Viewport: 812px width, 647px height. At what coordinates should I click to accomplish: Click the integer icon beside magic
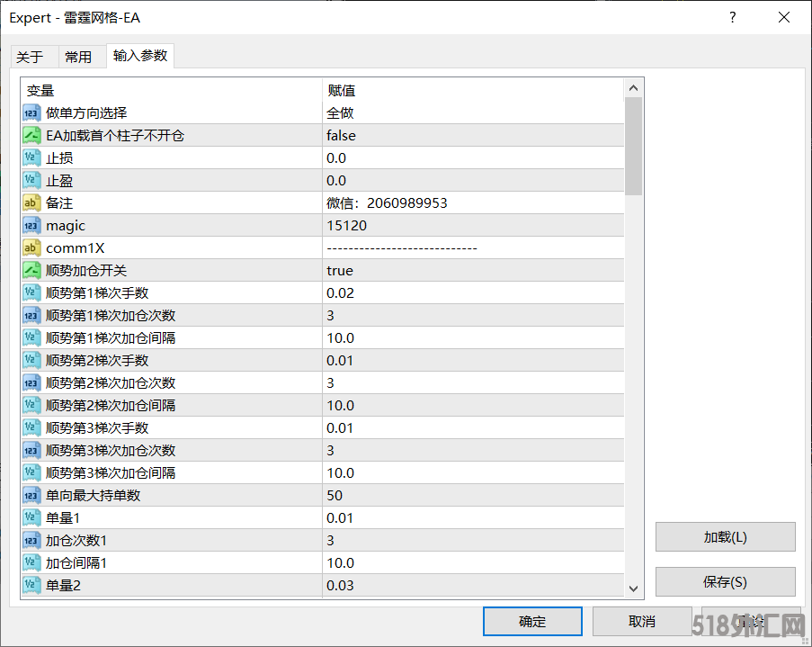(x=31, y=226)
